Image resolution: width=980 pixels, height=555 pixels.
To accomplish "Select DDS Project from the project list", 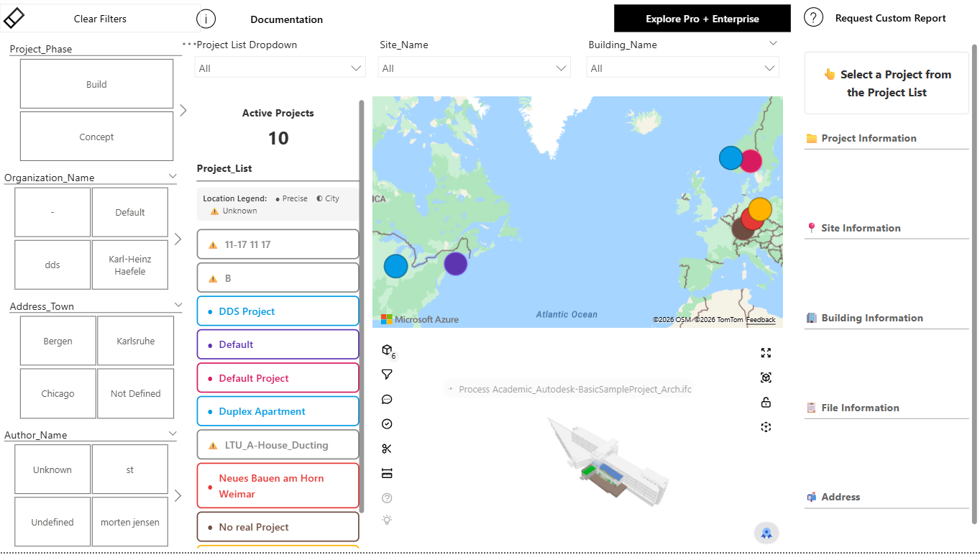I will [x=278, y=311].
